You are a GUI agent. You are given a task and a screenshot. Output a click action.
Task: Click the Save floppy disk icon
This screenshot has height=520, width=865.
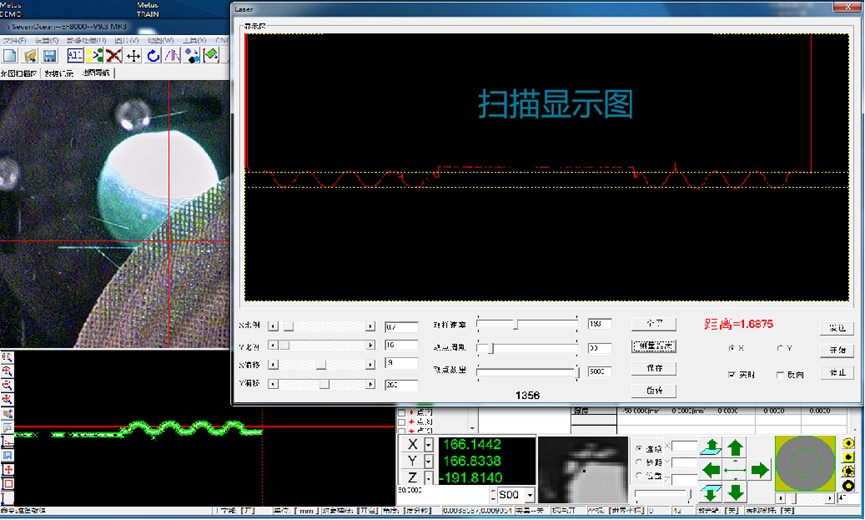[x=49, y=56]
